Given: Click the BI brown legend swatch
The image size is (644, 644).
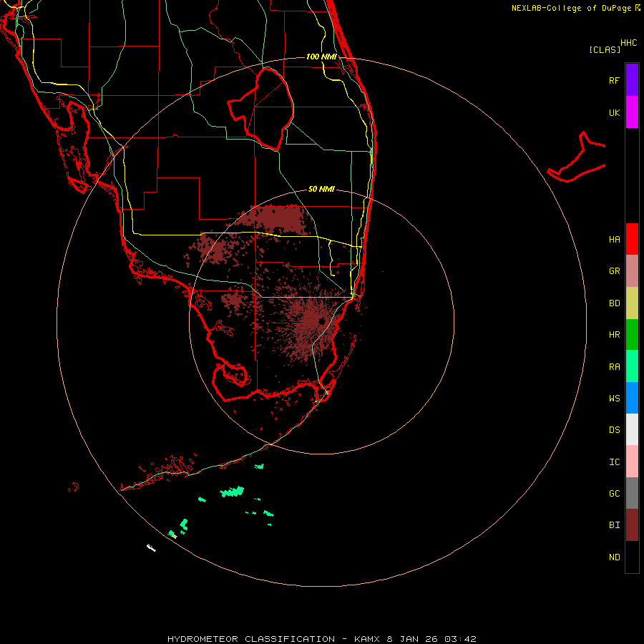Looking at the screenshot, I should click(x=632, y=525).
